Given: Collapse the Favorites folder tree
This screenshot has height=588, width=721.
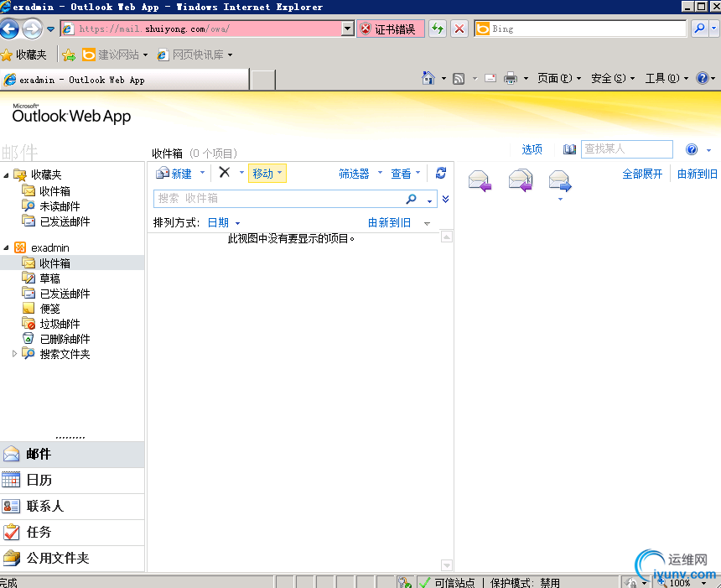Looking at the screenshot, I should click(6, 175).
